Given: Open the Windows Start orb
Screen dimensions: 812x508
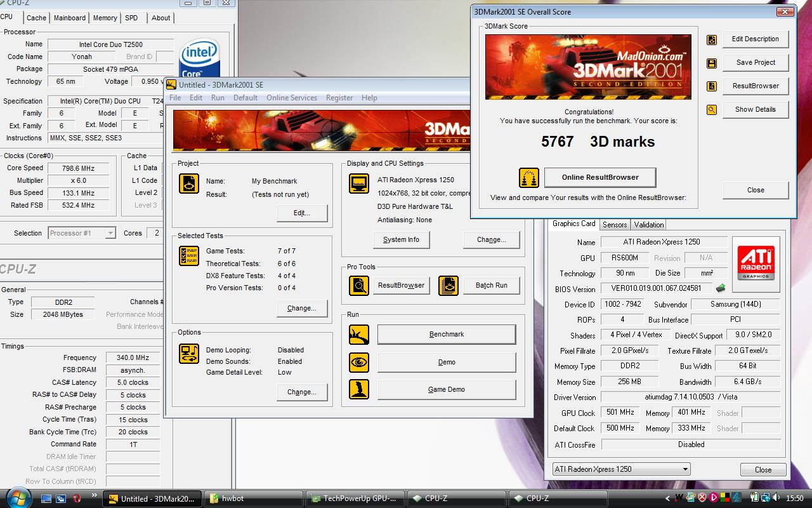Looking at the screenshot, I should click(17, 498).
